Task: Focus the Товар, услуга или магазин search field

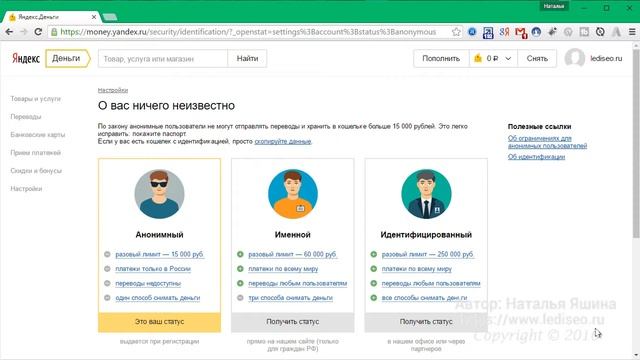Action: (x=163, y=58)
